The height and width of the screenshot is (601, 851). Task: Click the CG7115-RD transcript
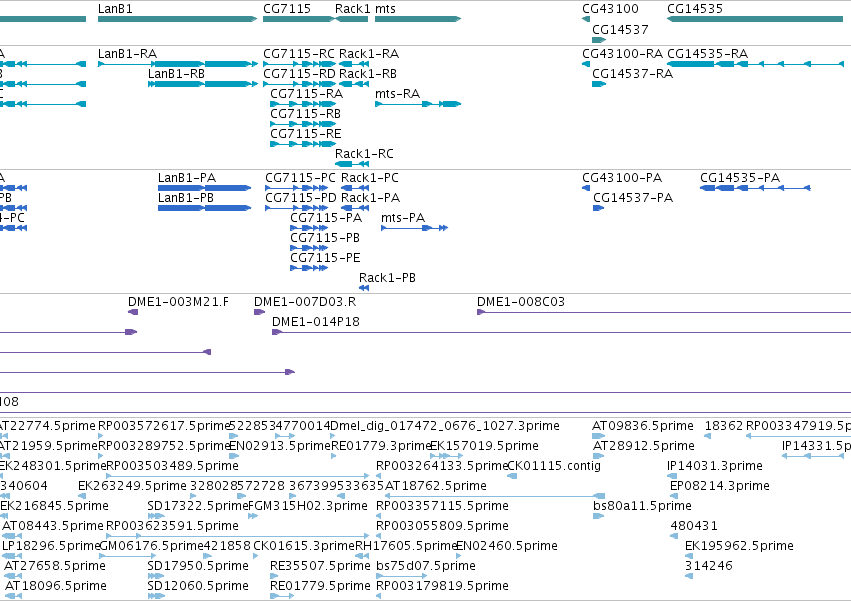coord(300,84)
